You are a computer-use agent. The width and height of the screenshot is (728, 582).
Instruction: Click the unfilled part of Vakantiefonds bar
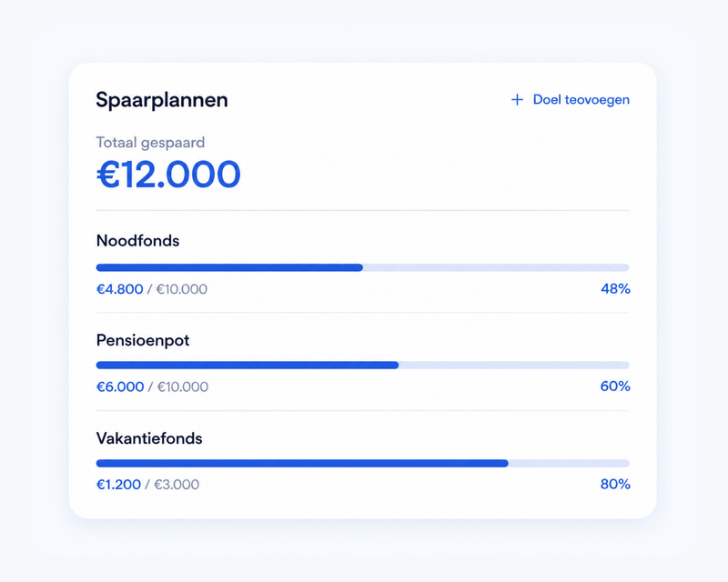(569, 463)
